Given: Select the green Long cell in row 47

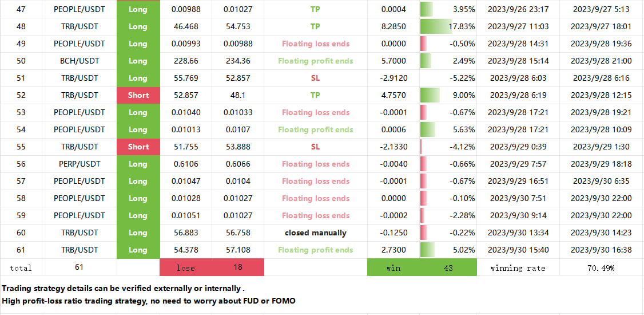Looking at the screenshot, I should click(138, 9).
